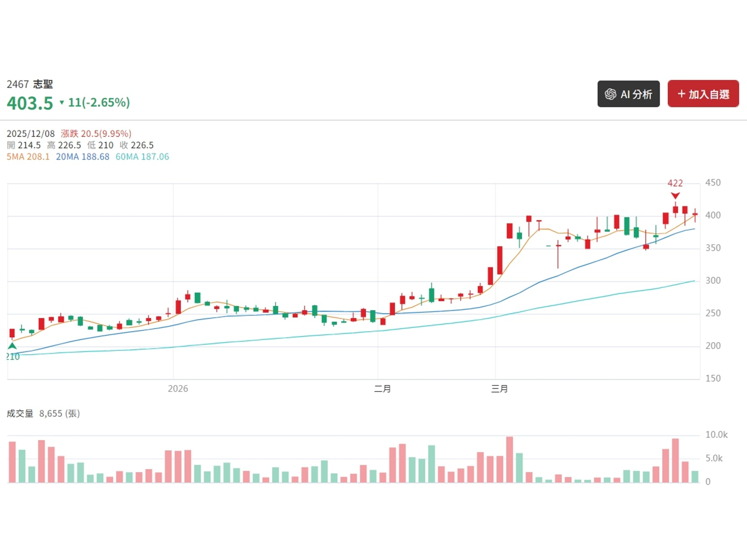Select the 20MA 188.68 indicator label
This screenshot has width=747, height=560.
pos(83,157)
